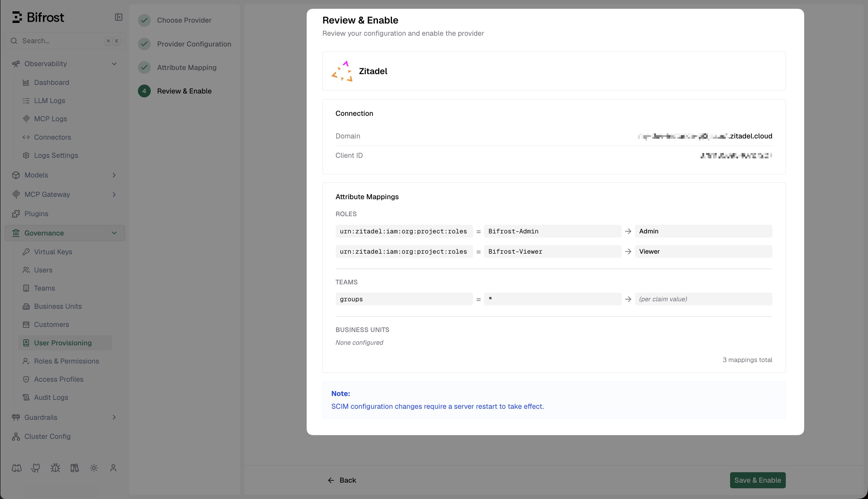Click the Zitadel provider logo
This screenshot has height=499, width=868.
point(342,71)
